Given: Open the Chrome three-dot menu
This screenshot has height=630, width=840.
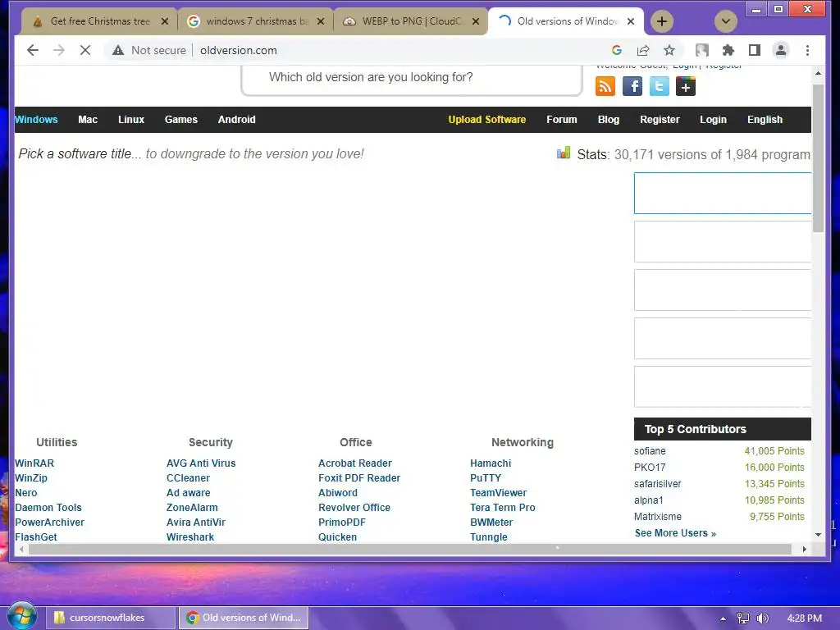Looking at the screenshot, I should click(807, 50).
